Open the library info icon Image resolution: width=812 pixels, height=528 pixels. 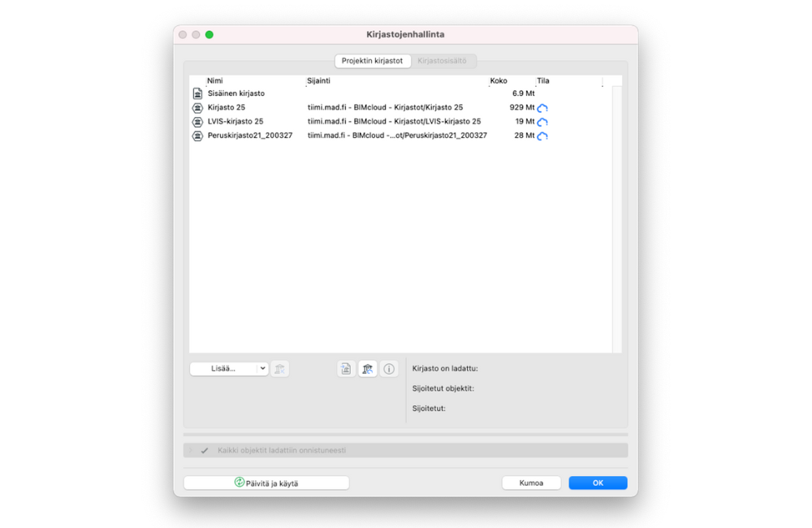click(x=389, y=369)
